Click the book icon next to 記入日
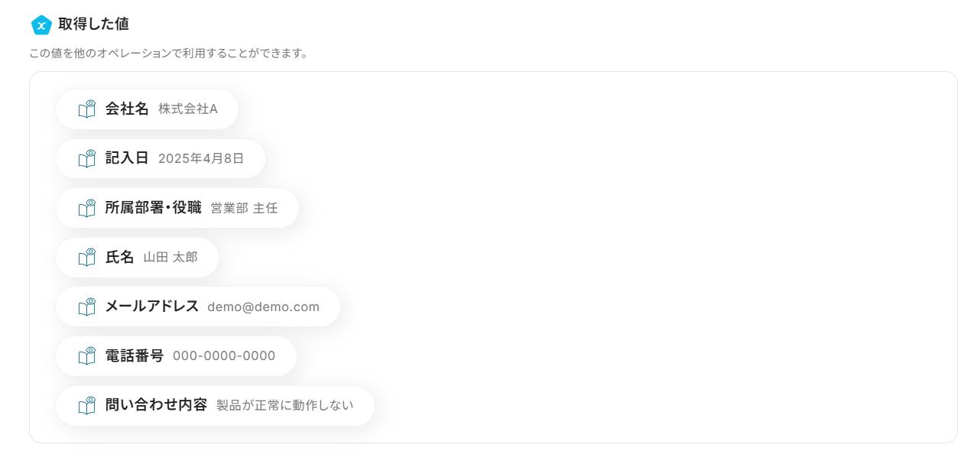Viewport: 980px width, 464px height. point(87,158)
